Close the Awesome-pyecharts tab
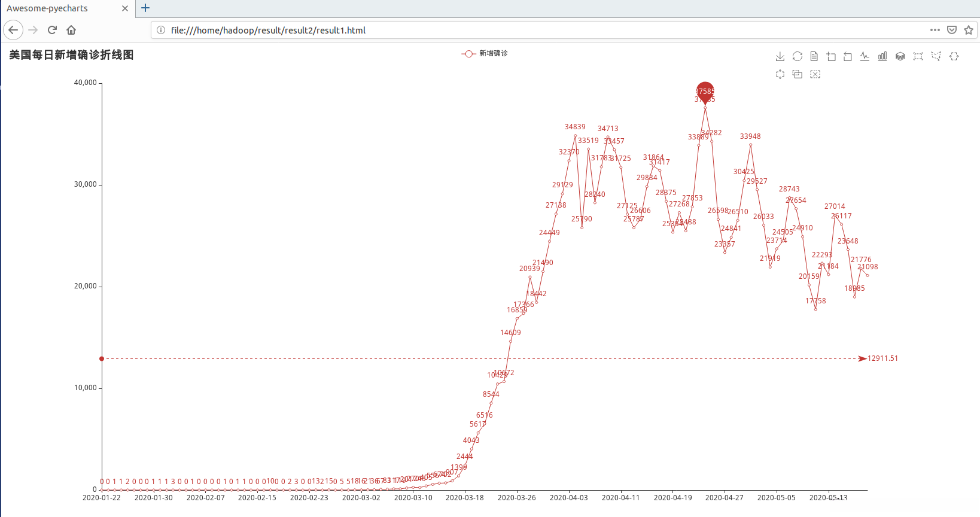Image resolution: width=980 pixels, height=517 pixels. click(125, 8)
